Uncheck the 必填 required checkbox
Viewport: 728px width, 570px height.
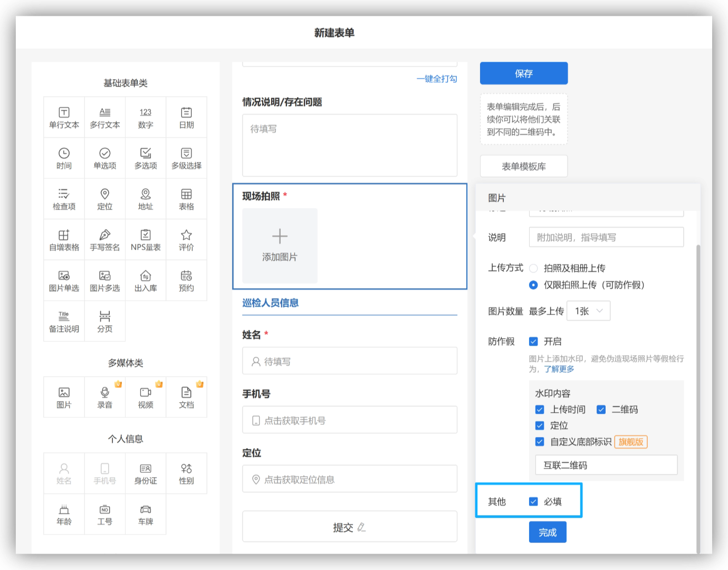pos(533,501)
